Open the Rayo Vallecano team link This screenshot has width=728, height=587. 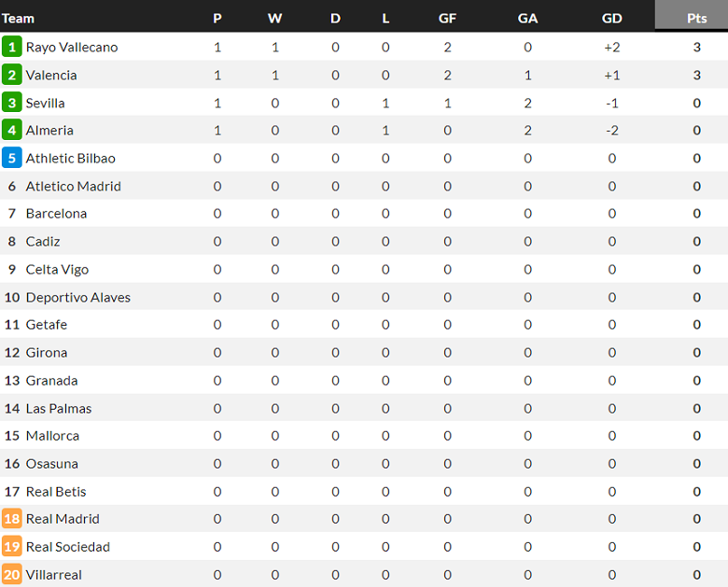(72, 47)
